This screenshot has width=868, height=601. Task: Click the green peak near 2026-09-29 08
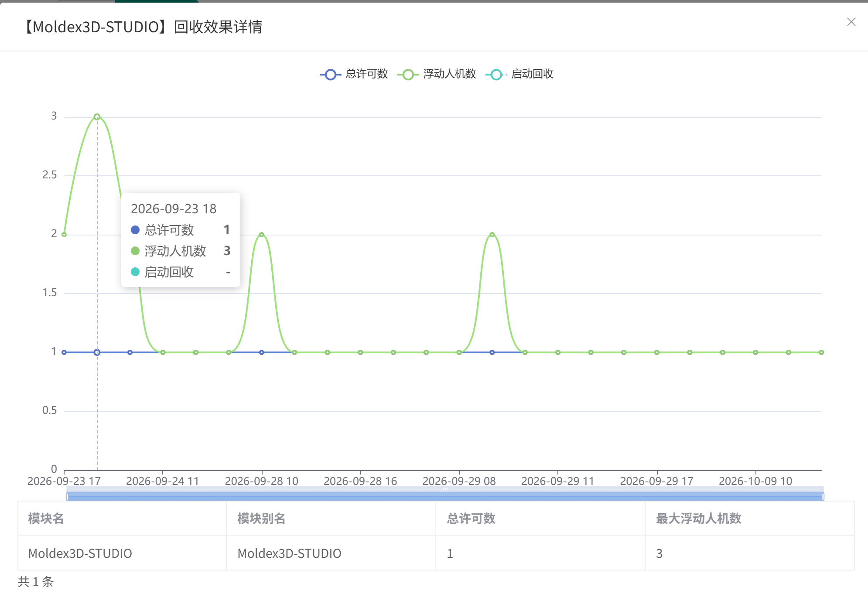tap(492, 235)
